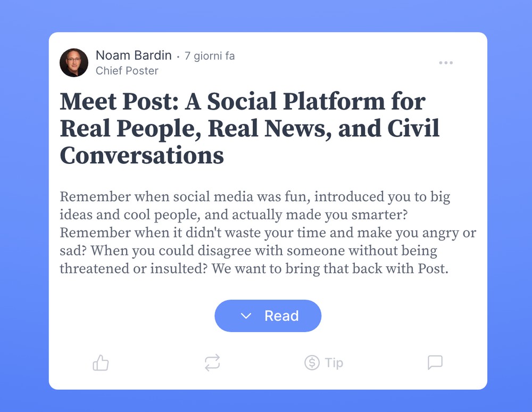The height and width of the screenshot is (412, 532).
Task: Open Noam Bardin's profile name link
Action: click(x=134, y=55)
